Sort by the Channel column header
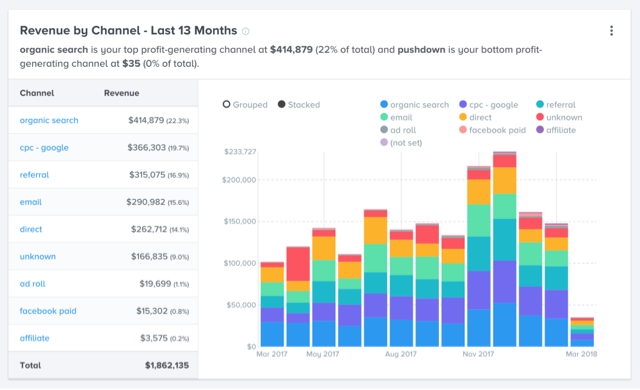The width and height of the screenshot is (640, 390). tap(37, 93)
